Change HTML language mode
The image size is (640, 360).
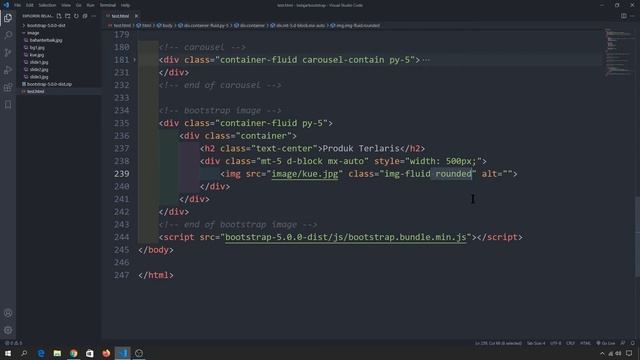pos(585,343)
